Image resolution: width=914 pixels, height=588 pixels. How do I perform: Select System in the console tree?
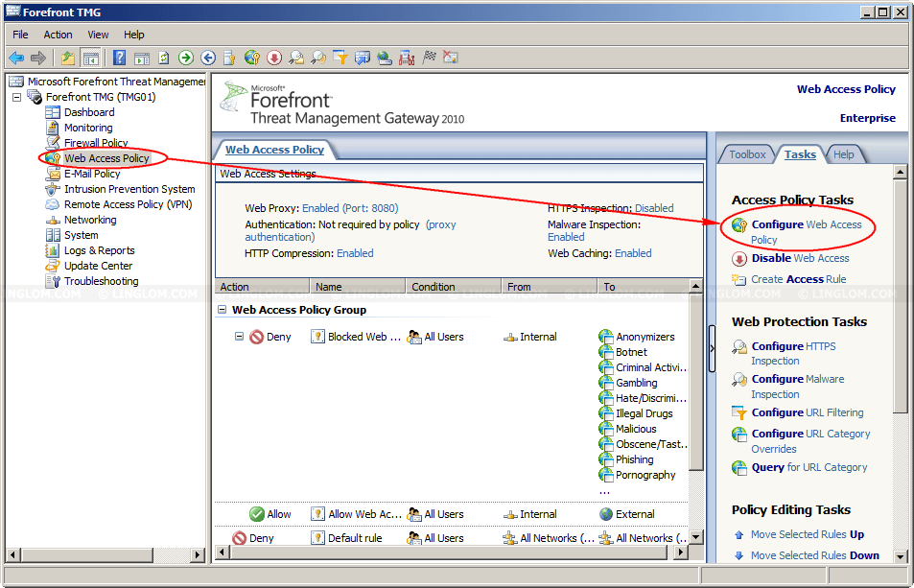[81, 235]
